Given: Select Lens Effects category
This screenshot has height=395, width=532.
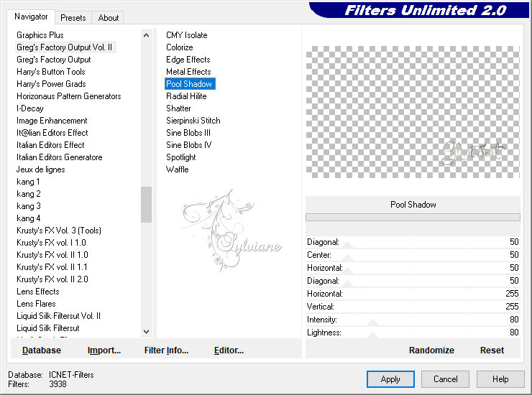Looking at the screenshot, I should click(x=38, y=292).
